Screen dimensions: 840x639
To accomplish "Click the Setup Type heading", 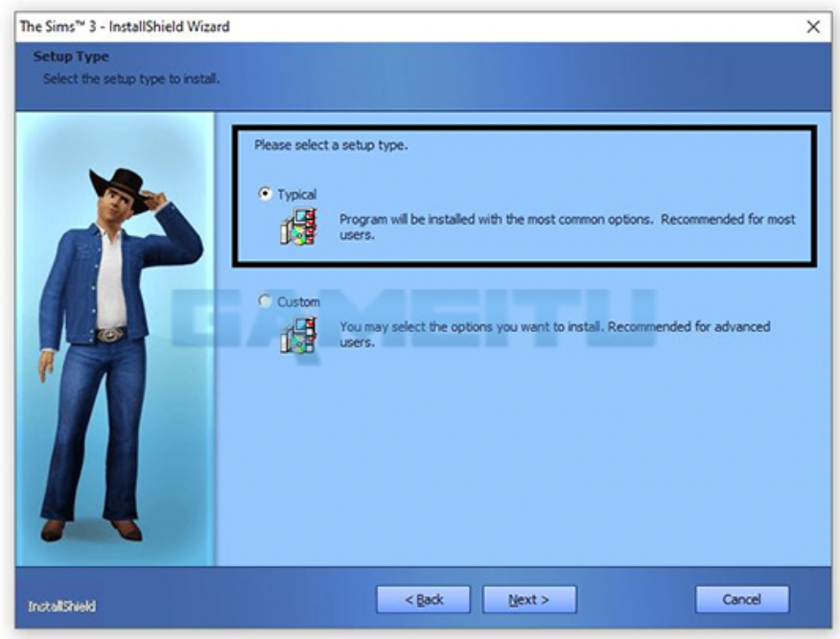I will tap(71, 57).
